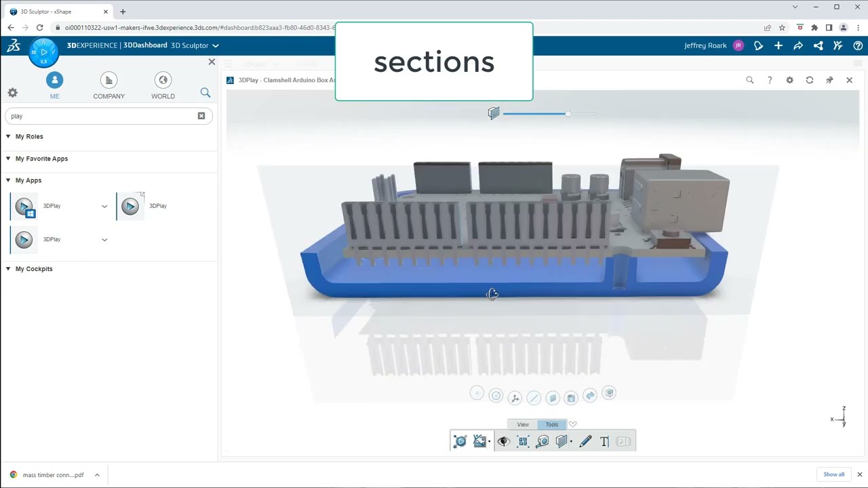The width and height of the screenshot is (868, 488).
Task: Click the section plane icon beside slider
Action: [494, 113]
